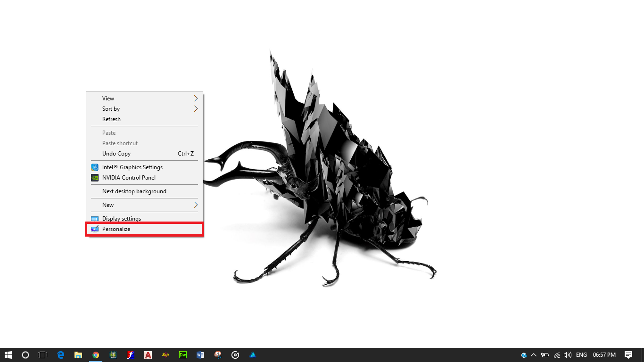
Task: Open File Explorer on the taskbar
Action: [x=78, y=355]
